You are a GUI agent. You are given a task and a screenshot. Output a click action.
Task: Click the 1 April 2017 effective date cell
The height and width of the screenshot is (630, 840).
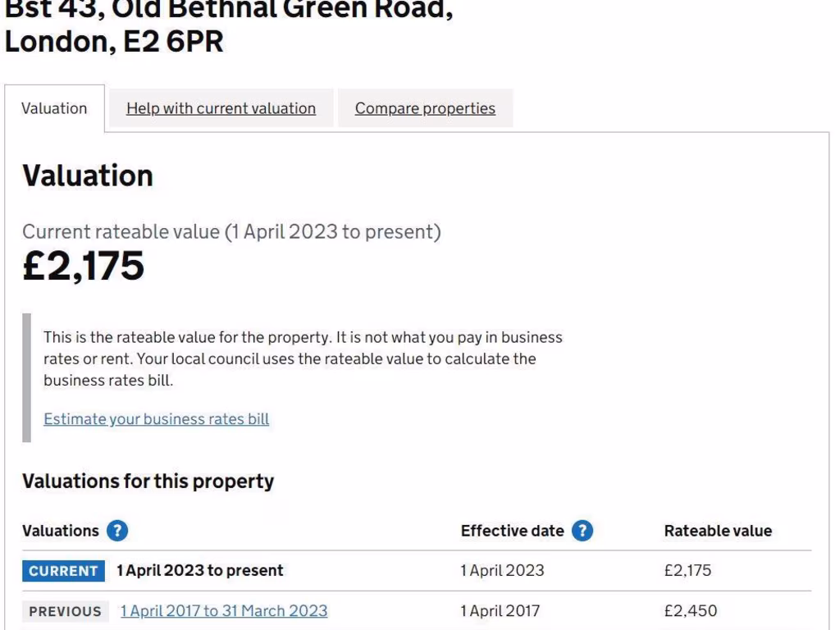point(500,611)
